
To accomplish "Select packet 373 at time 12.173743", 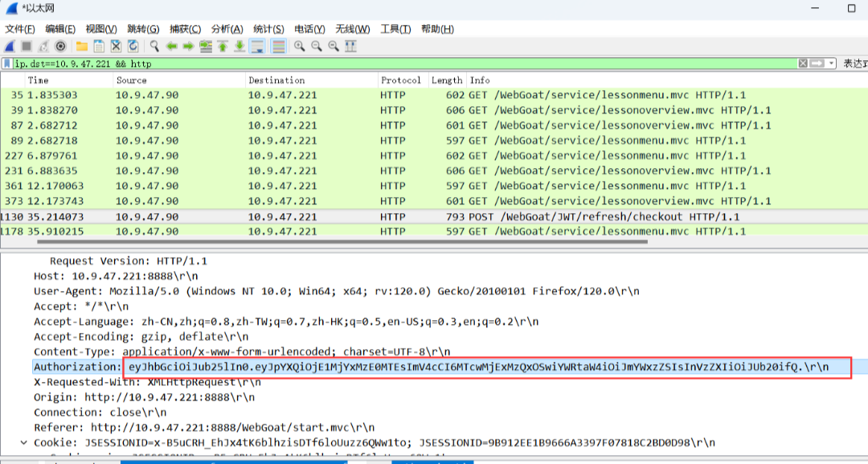I will [x=434, y=201].
